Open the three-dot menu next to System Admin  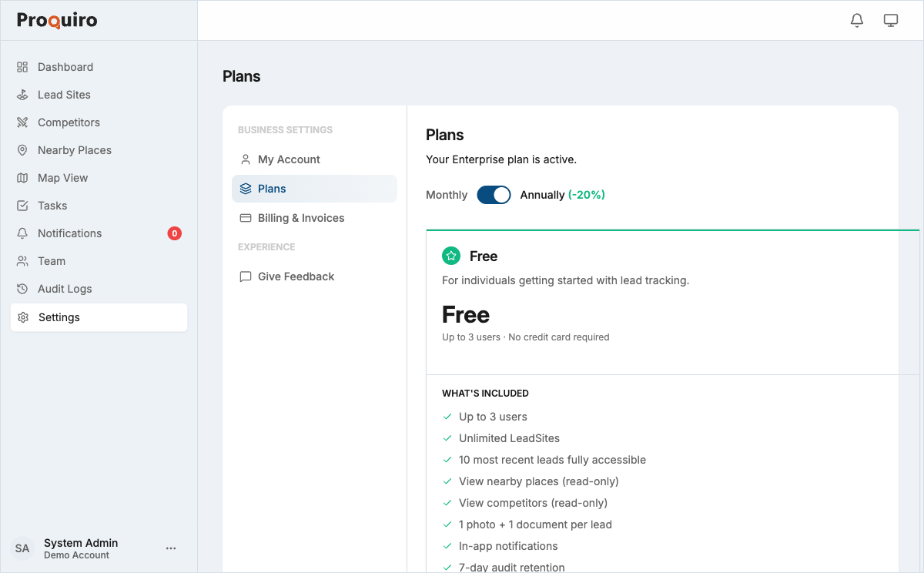171,548
